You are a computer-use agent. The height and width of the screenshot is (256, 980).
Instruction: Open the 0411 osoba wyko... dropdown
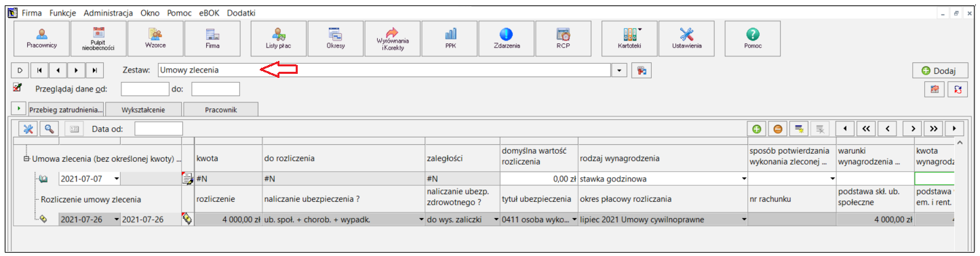[x=574, y=219]
